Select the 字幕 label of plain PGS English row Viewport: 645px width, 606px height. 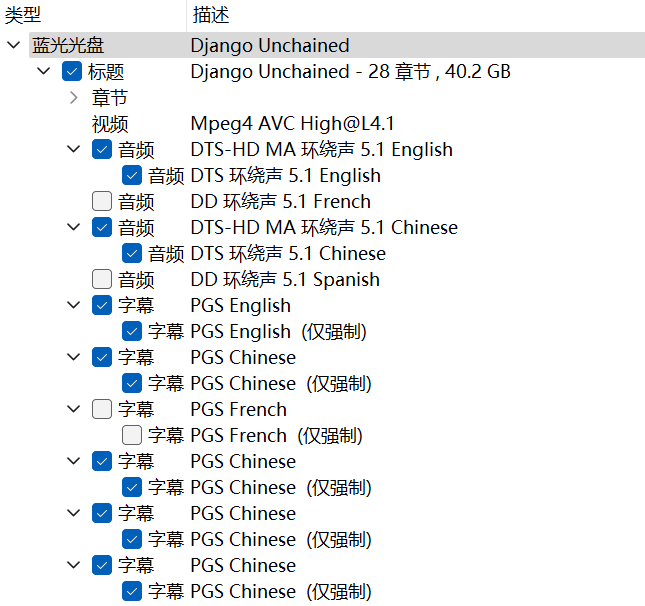pyautogui.click(x=136, y=306)
